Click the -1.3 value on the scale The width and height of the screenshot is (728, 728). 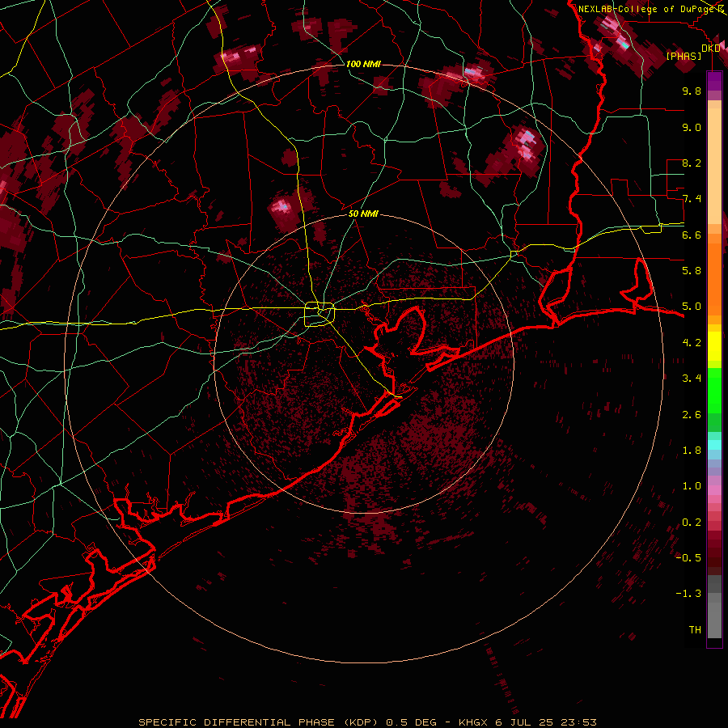(x=688, y=594)
